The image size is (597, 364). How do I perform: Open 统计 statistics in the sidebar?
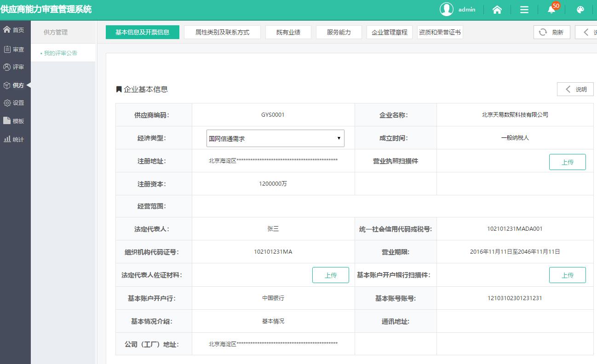14,139
